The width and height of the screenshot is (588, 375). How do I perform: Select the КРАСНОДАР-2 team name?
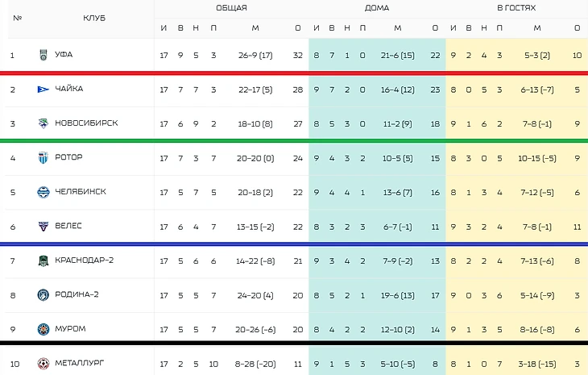[85, 261]
